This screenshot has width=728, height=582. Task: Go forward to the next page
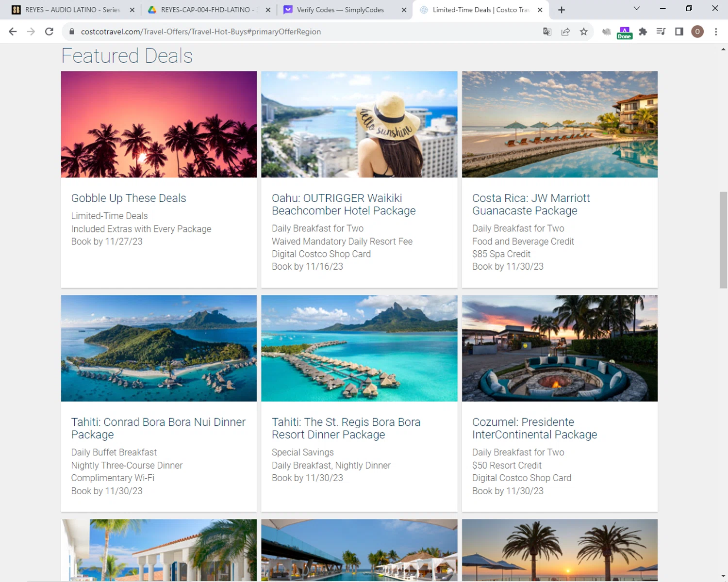[x=31, y=32]
